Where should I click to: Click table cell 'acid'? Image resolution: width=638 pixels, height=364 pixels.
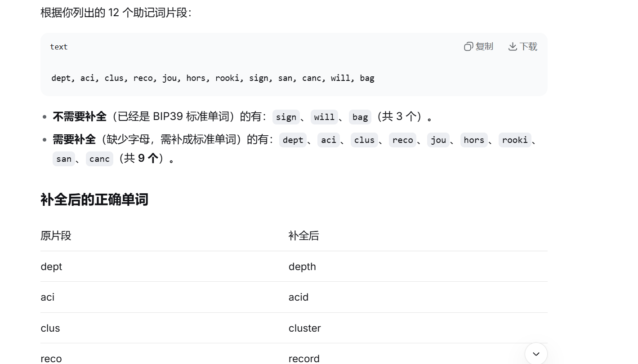click(x=299, y=297)
